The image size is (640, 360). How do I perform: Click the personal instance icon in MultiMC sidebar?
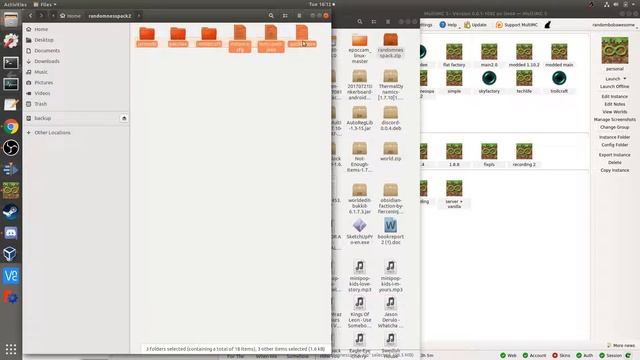click(615, 50)
